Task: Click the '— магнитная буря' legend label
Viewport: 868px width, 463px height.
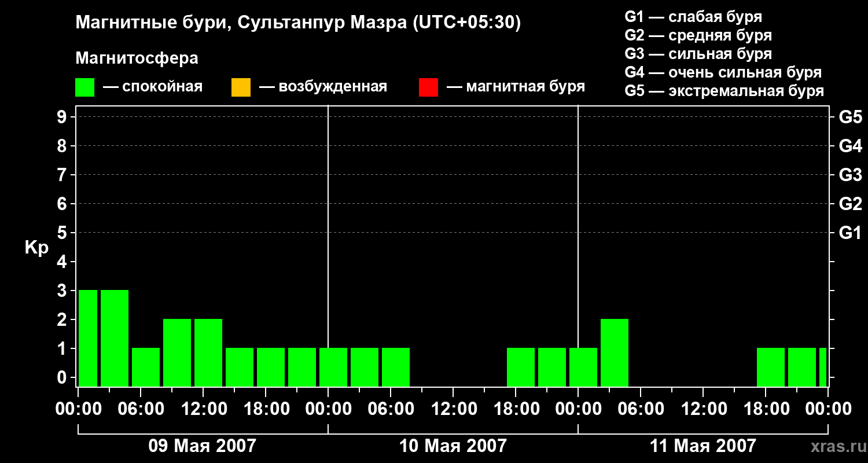Action: pos(516,87)
